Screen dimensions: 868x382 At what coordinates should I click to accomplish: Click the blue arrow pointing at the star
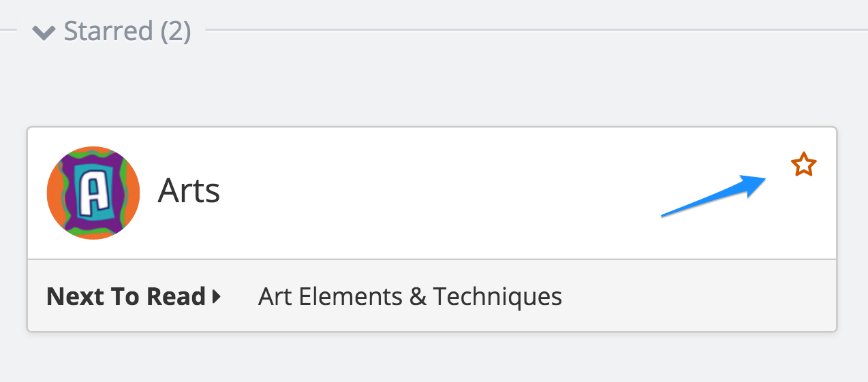(715, 195)
